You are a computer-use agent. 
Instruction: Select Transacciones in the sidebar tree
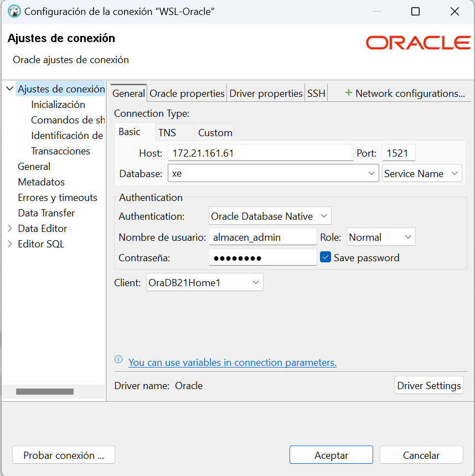tap(60, 151)
